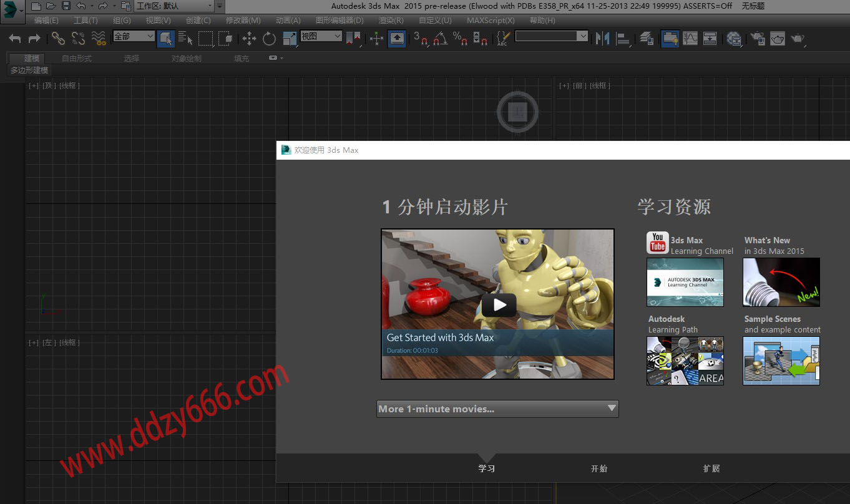Open the 渲染(R) menu

pyautogui.click(x=391, y=21)
